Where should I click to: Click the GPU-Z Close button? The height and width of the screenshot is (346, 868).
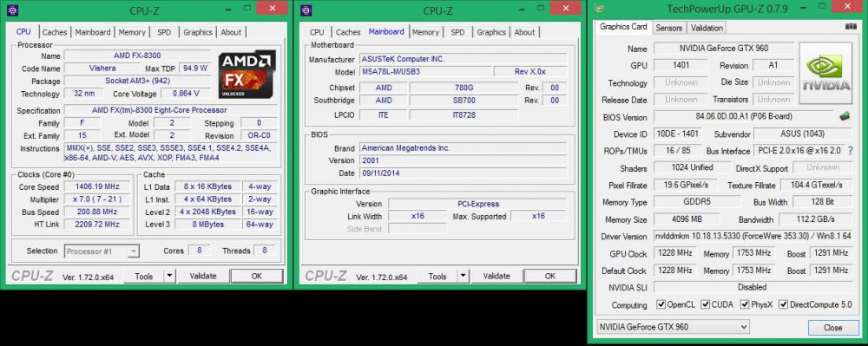(832, 328)
